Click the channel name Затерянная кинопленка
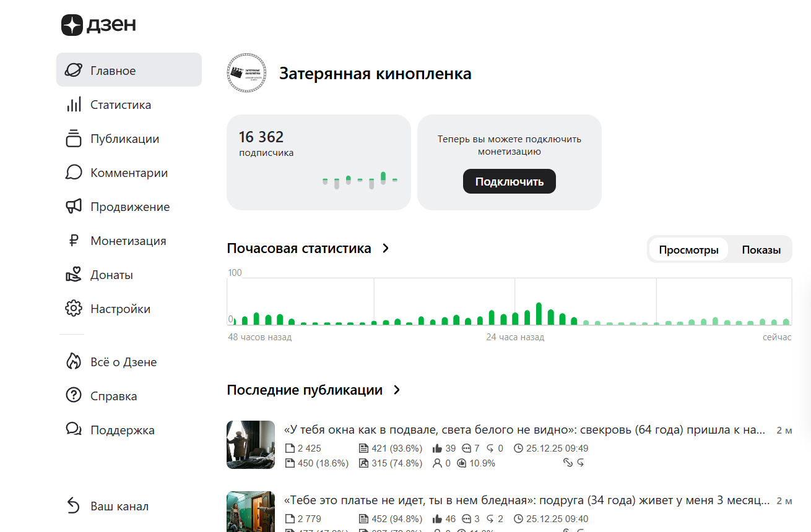 tap(375, 74)
